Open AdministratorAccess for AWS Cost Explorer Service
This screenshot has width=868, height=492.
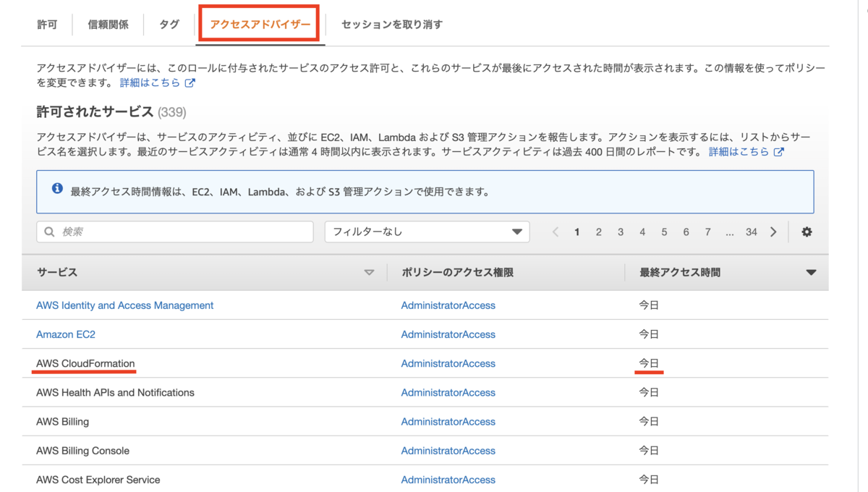(448, 479)
